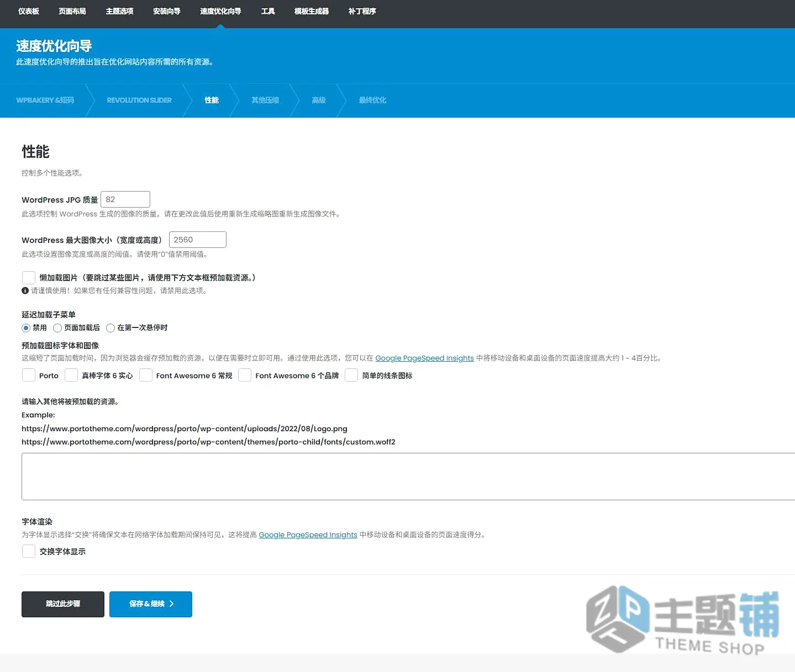
Task: Select the 页面加载后 radio button
Action: click(x=57, y=328)
